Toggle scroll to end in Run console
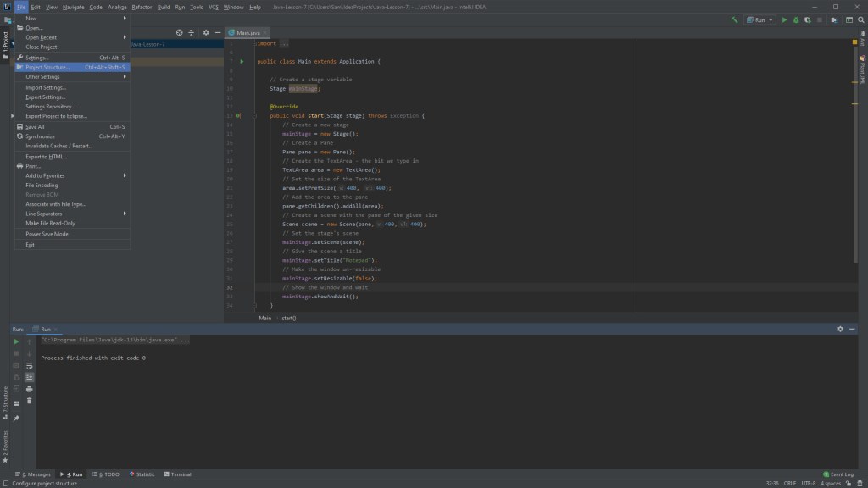The height and width of the screenshot is (488, 868). [x=29, y=377]
